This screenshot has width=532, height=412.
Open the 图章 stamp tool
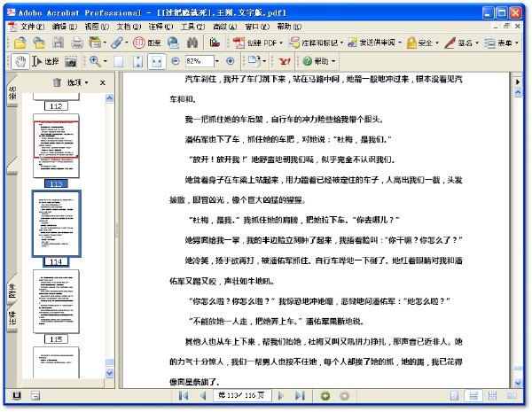pos(147,43)
